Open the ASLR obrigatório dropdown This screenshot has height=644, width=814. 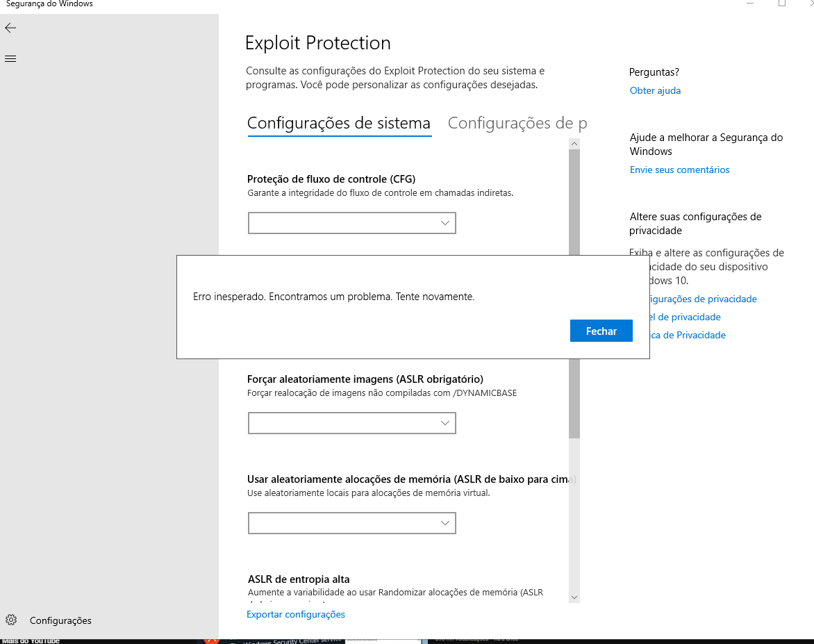point(351,423)
